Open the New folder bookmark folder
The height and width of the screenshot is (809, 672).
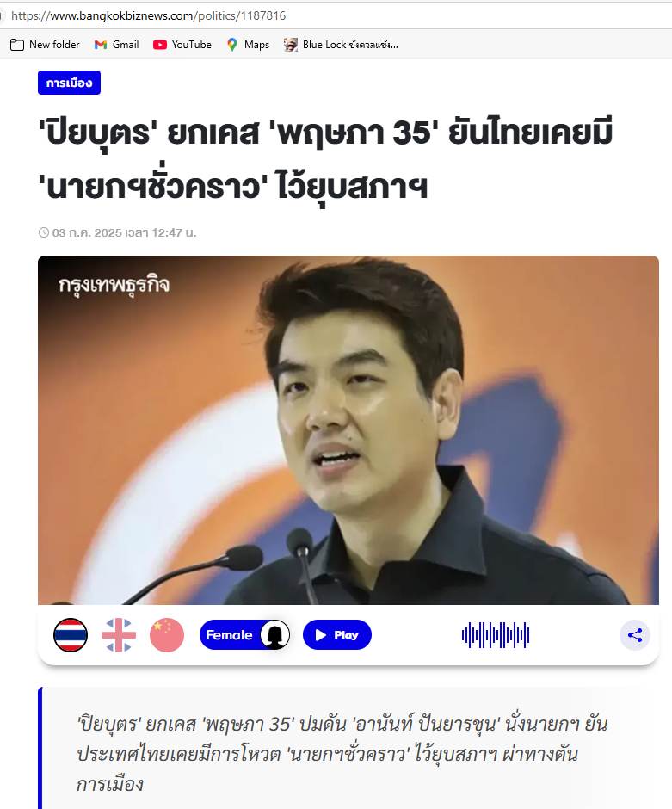46,45
